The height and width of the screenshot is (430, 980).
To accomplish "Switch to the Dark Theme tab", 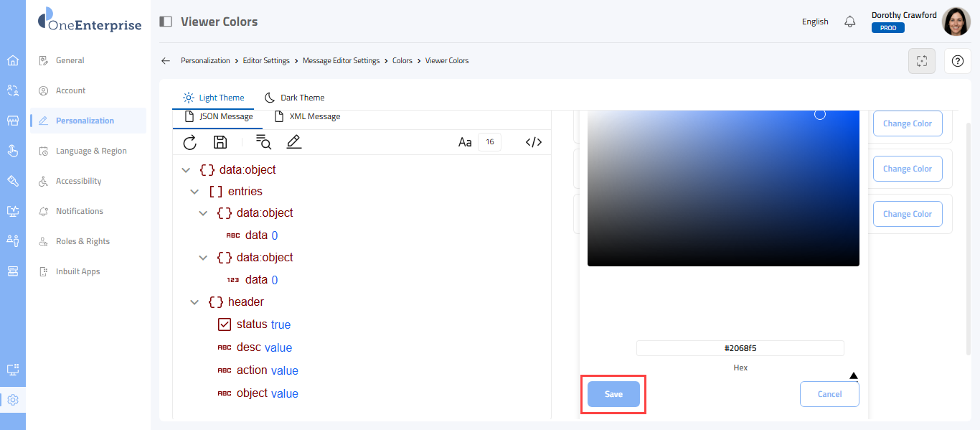I will [294, 98].
